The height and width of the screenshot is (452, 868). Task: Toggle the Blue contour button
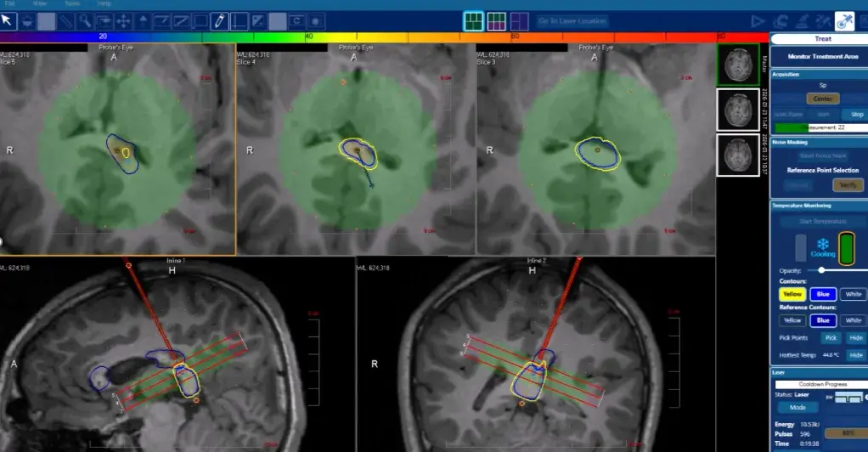coord(823,294)
